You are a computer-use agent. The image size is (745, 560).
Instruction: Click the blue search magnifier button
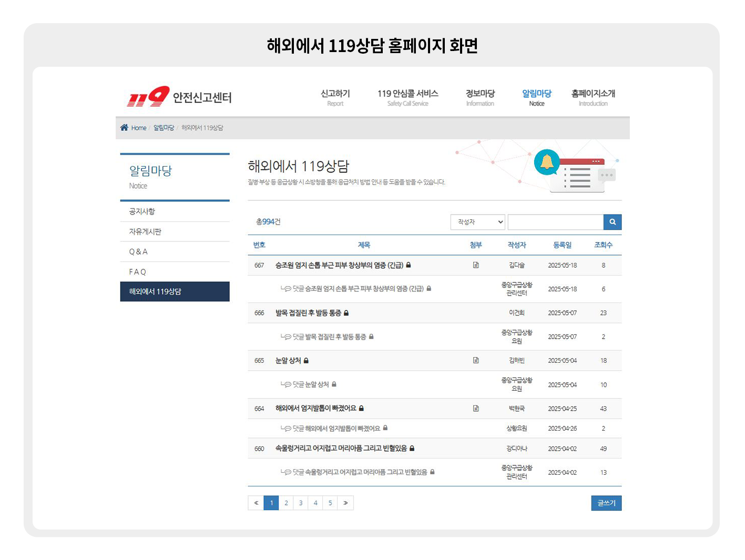coord(612,222)
